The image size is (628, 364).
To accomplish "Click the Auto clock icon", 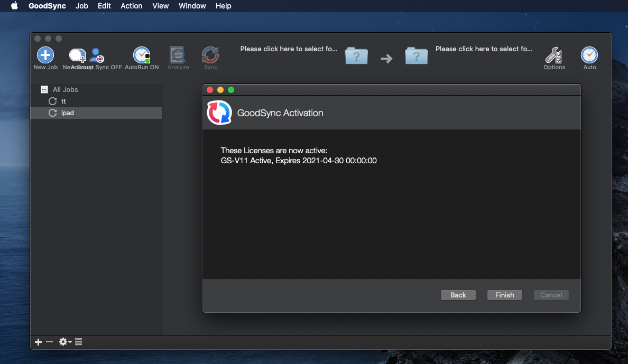I will click(x=589, y=55).
